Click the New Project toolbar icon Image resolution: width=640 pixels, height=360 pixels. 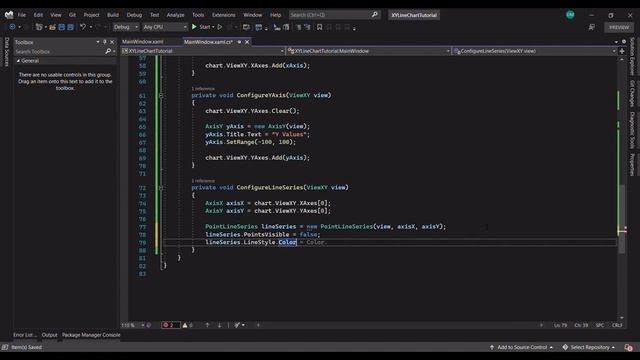[x=39, y=27]
